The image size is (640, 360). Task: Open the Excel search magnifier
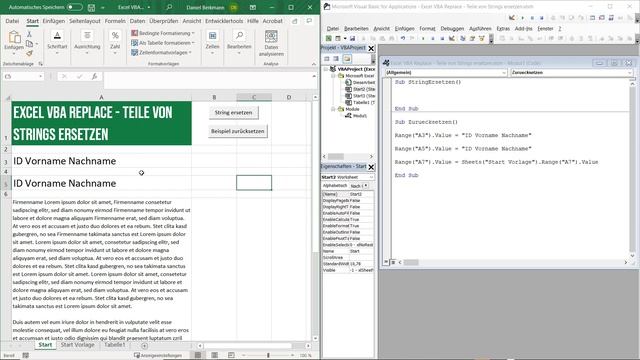coord(169,7)
